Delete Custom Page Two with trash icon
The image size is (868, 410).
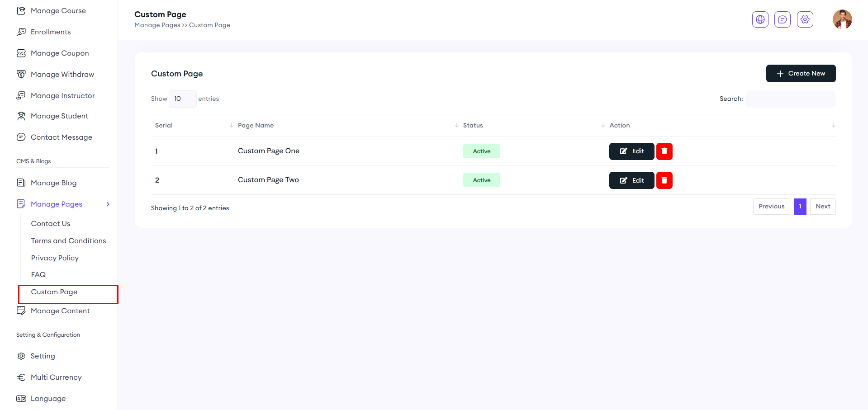[x=664, y=180]
